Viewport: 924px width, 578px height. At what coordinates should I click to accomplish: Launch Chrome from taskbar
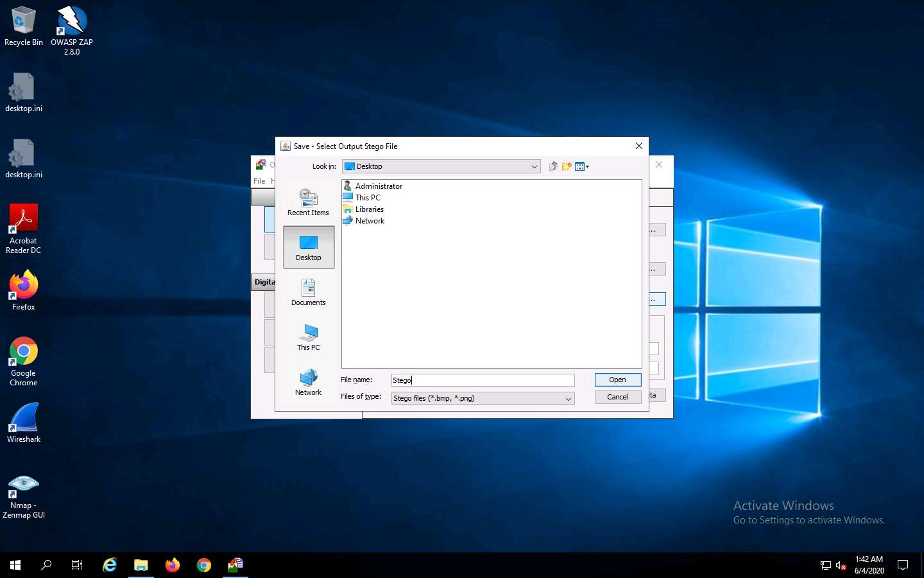[204, 565]
